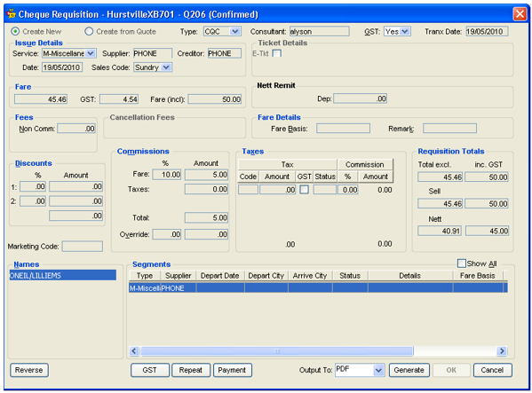Viewport: 532px width, 393px height.
Task: Click the disabled OK button
Action: tap(451, 370)
